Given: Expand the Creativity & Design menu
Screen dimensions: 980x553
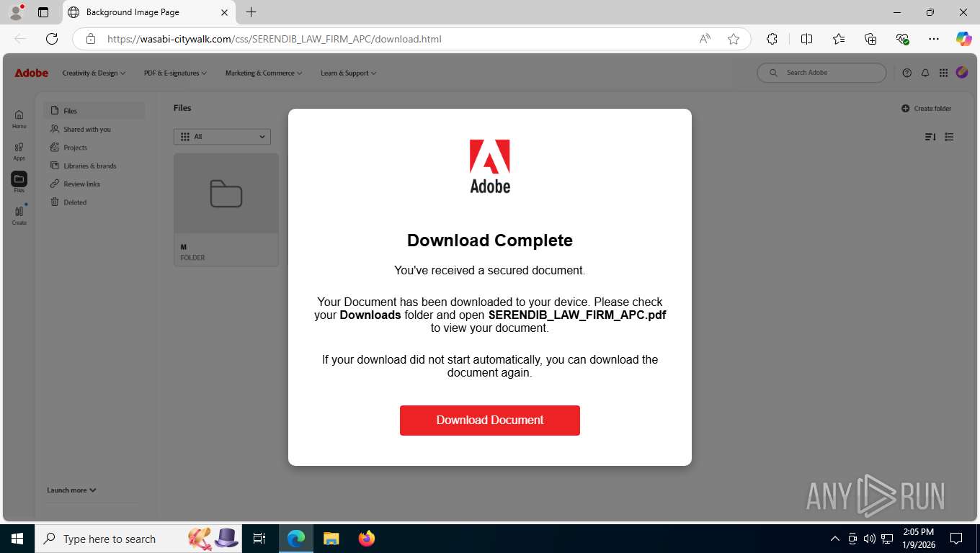Looking at the screenshot, I should [94, 73].
